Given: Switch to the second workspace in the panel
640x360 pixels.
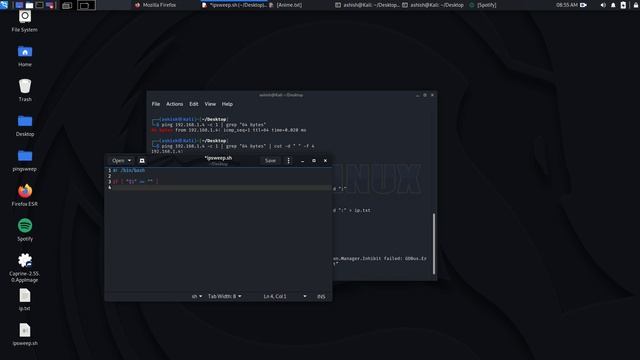Looking at the screenshot, I should coord(86,5).
